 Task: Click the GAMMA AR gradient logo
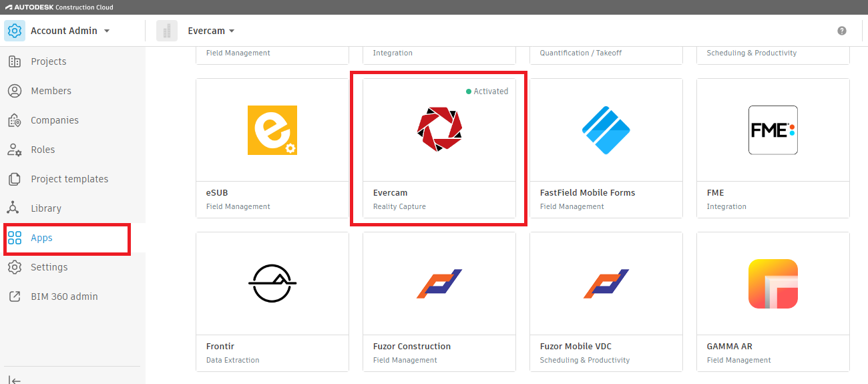click(773, 284)
